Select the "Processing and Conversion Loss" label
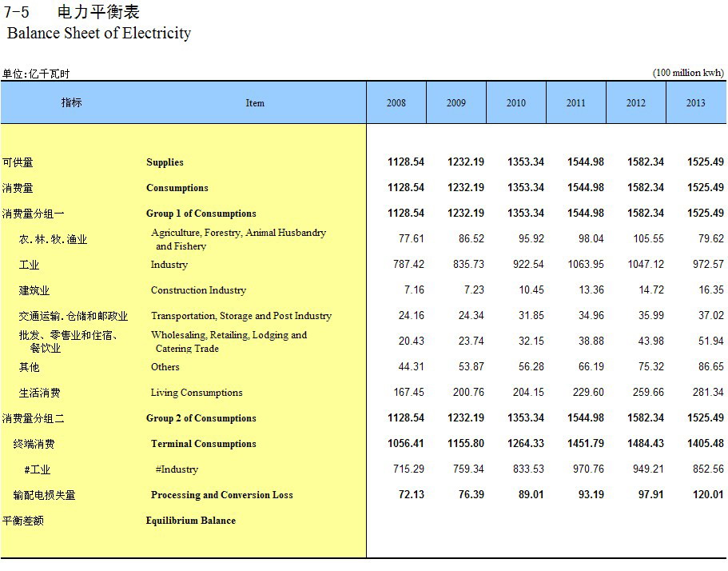728x571 pixels. tap(222, 495)
